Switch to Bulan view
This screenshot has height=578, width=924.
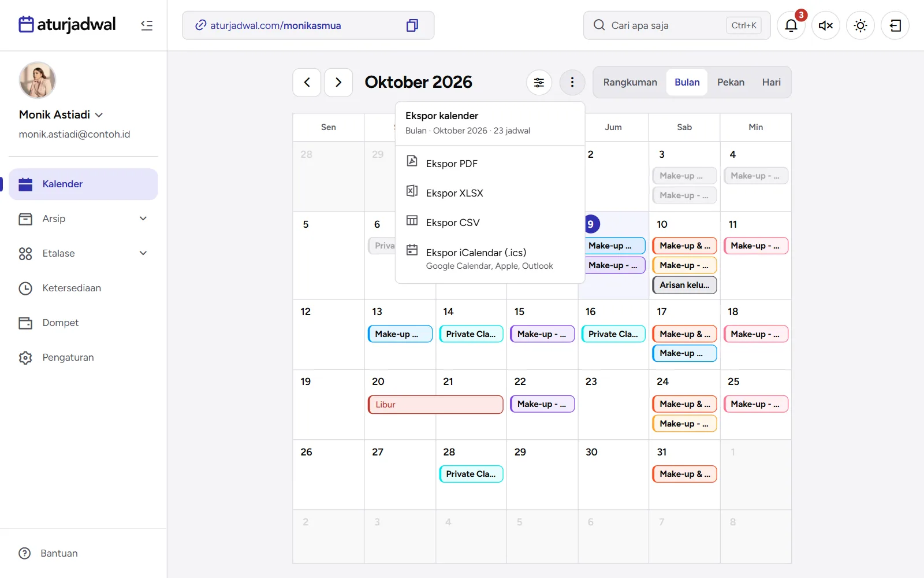coord(687,82)
